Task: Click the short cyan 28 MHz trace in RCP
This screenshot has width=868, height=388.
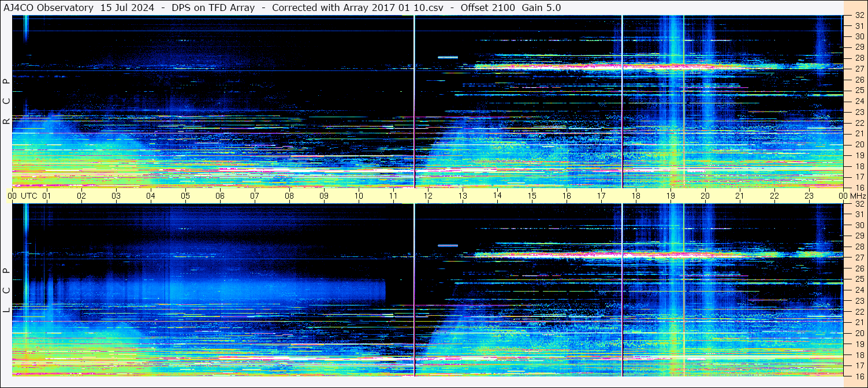Action: 448,57
